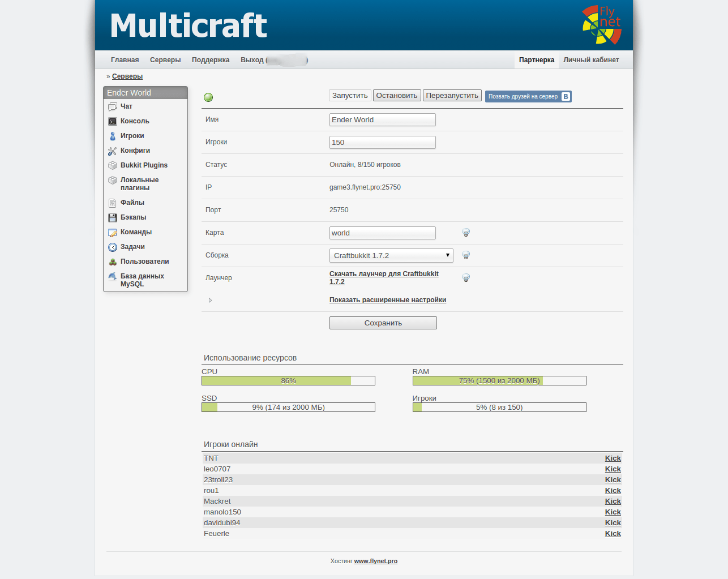The image size is (728, 579).
Task: Kick player davidubi94
Action: tap(613, 523)
